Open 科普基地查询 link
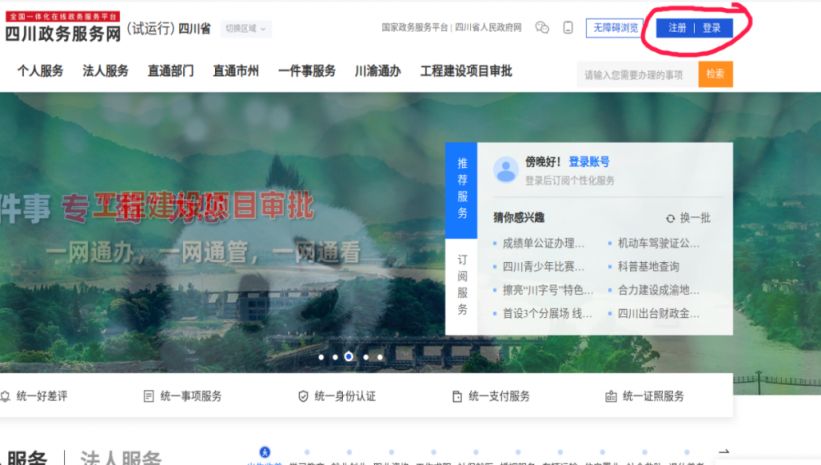Image resolution: width=821 pixels, height=465 pixels. 648,267
